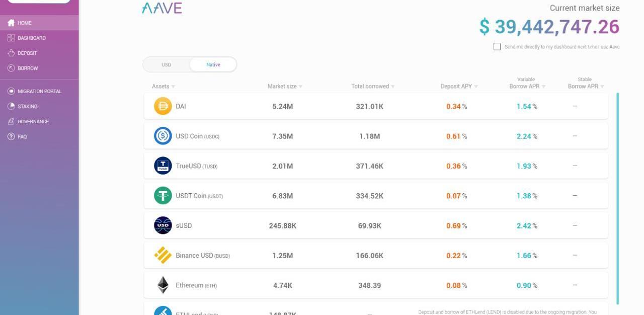
Task: Open the Migration Portal link
Action: [x=39, y=91]
